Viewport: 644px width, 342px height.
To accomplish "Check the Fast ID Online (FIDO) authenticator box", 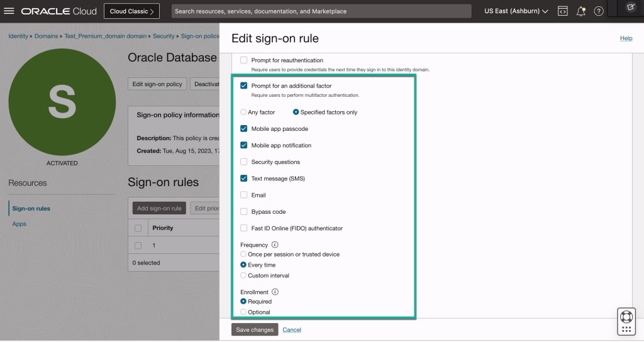I will pyautogui.click(x=244, y=228).
